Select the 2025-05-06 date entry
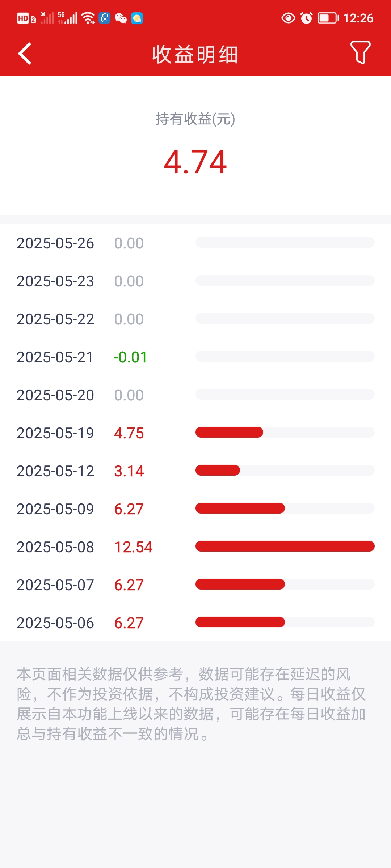391x868 pixels. point(55,623)
